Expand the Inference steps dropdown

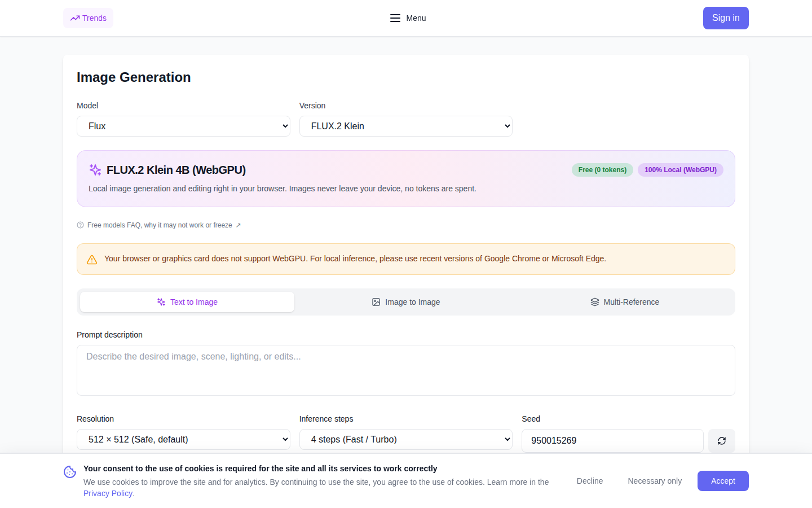pyautogui.click(x=406, y=439)
